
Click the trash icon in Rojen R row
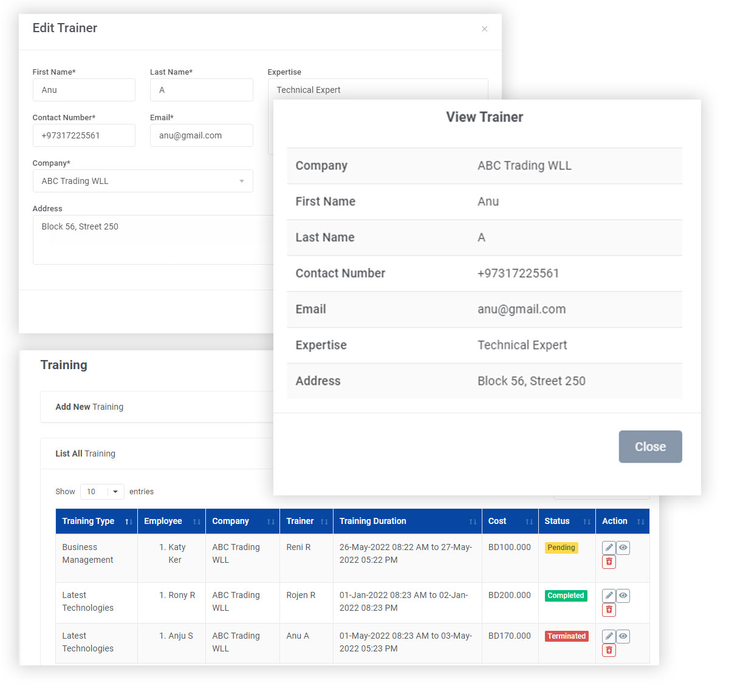pyautogui.click(x=609, y=610)
